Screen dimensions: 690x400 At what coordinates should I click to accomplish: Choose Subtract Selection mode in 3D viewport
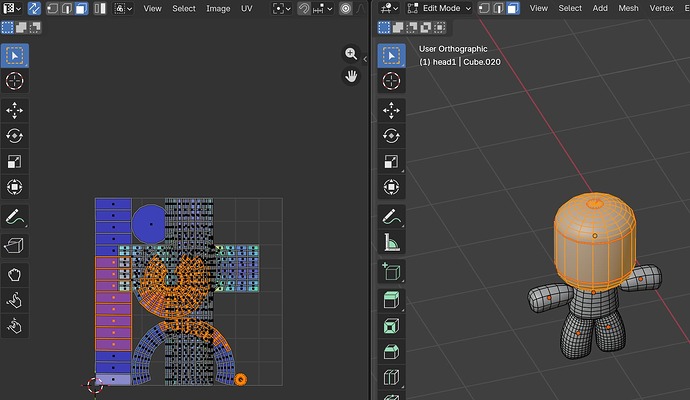[411, 28]
